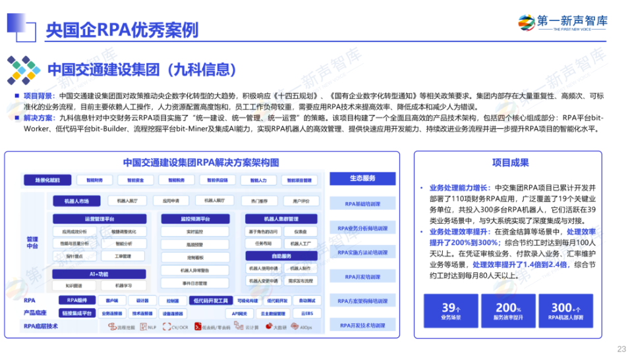Screen dimensions: 630x364
Task: Click the RPA开发技术培训课 box
Action: 362,325
